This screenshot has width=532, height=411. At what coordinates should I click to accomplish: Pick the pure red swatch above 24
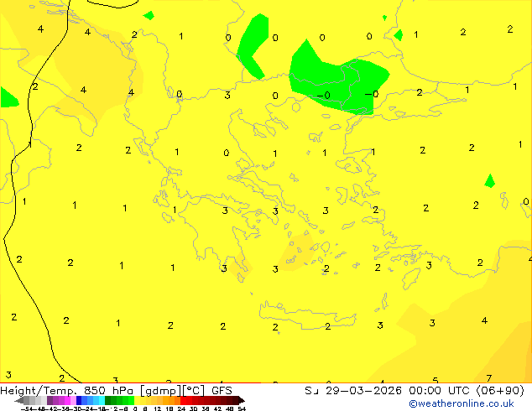[183, 400]
